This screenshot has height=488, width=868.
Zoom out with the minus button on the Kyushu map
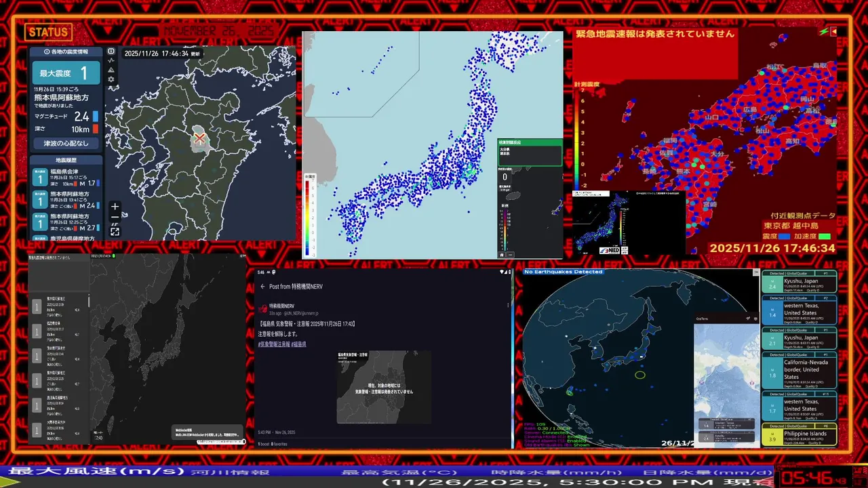[115, 218]
